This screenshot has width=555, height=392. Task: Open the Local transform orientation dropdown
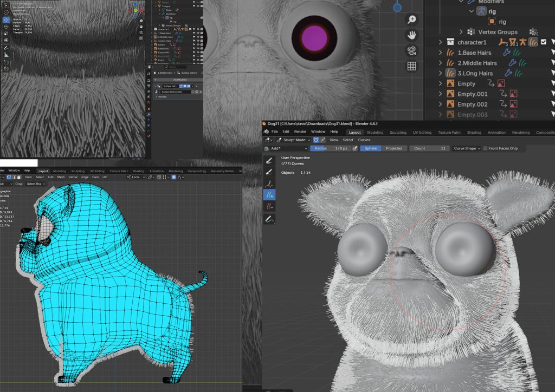135,177
